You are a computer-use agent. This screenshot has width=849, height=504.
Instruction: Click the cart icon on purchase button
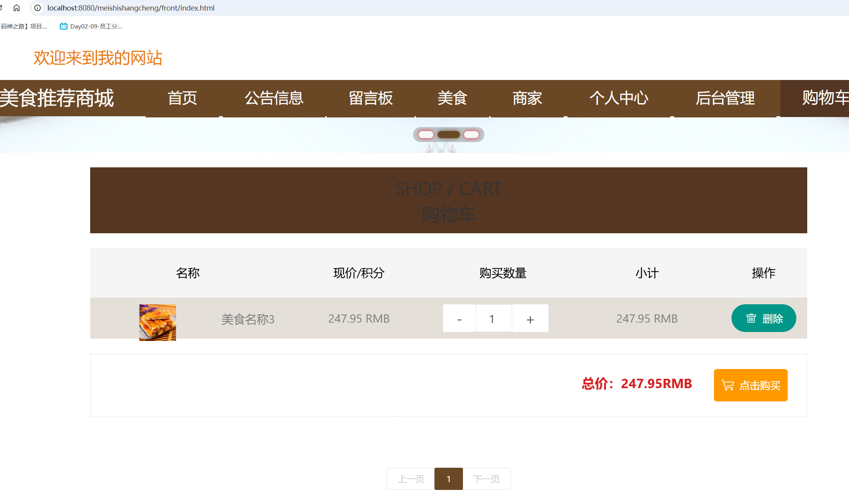(x=728, y=385)
